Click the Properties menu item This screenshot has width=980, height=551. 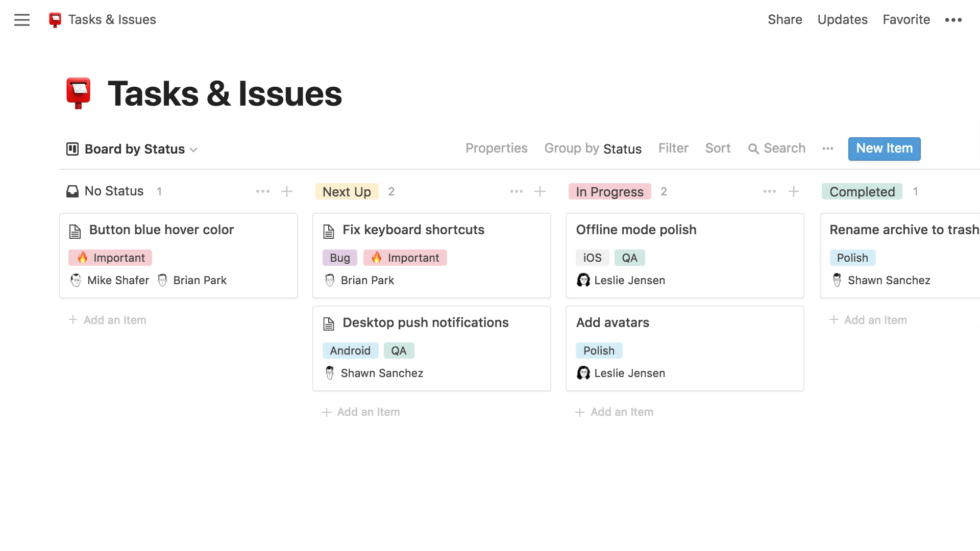[x=496, y=148]
